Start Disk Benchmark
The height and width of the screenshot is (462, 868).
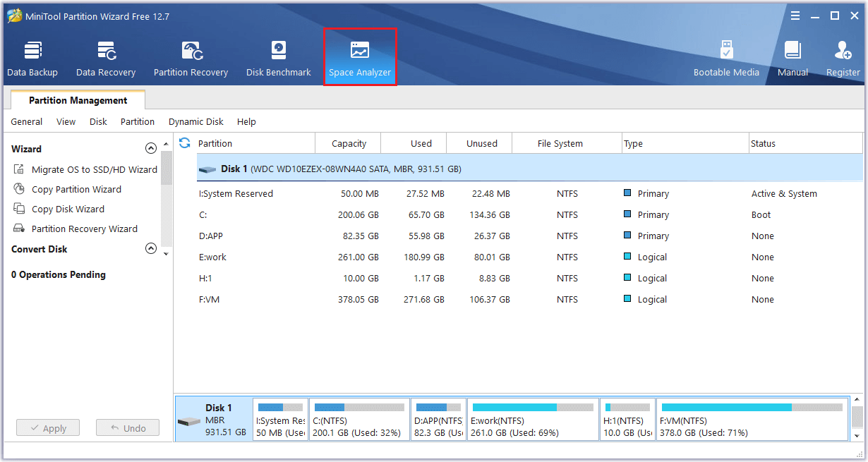pyautogui.click(x=279, y=59)
